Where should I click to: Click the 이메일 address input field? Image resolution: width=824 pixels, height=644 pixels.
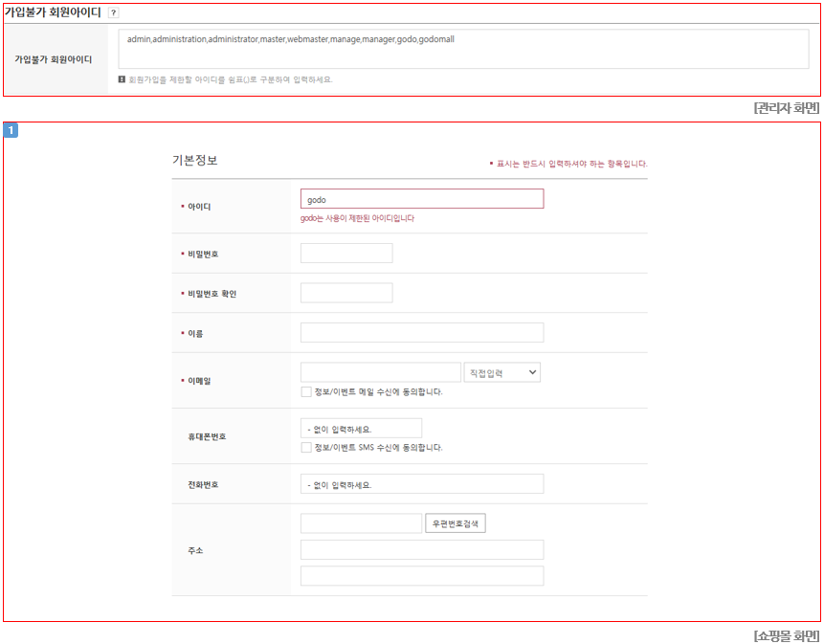point(381,372)
